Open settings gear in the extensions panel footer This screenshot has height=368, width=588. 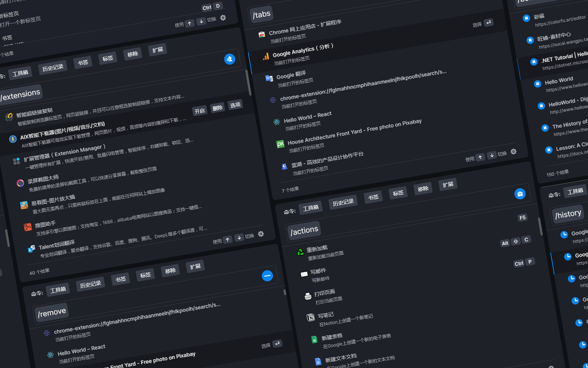(x=261, y=234)
